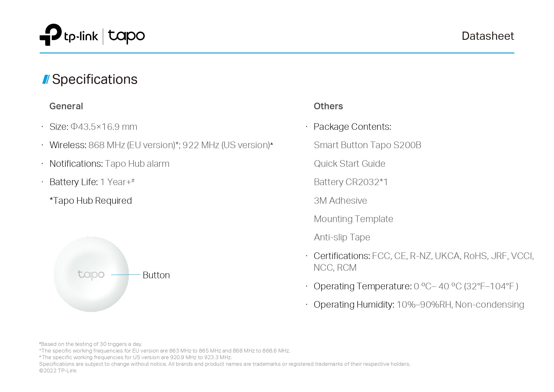Click the Notifications Tapo Hub alarm line

[109, 164]
